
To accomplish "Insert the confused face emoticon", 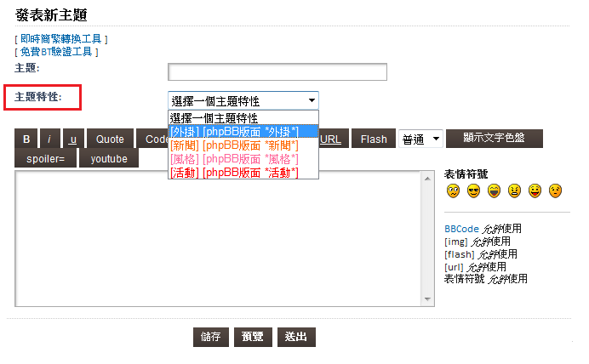I will click(x=452, y=191).
